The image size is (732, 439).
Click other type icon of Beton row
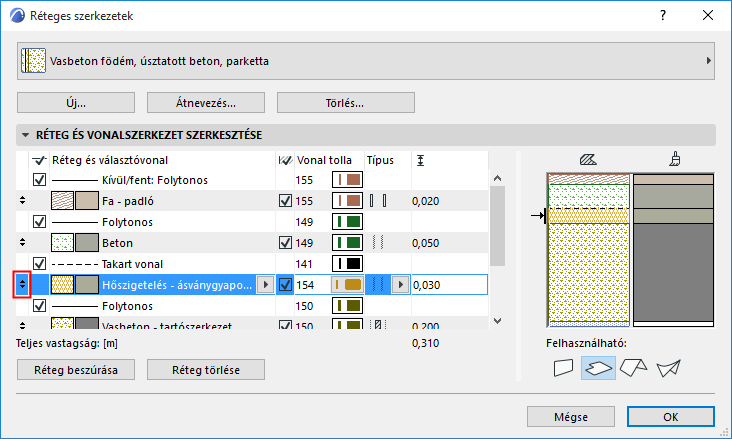[378, 243]
